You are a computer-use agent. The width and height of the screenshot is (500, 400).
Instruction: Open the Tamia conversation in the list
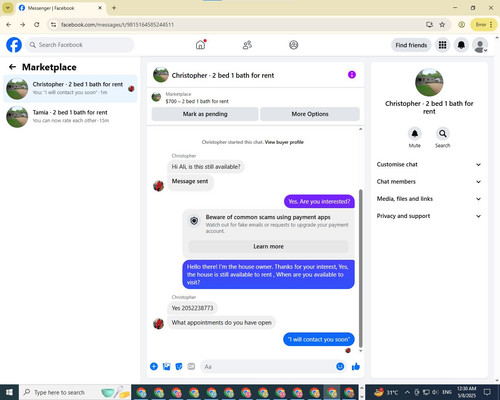click(70, 117)
